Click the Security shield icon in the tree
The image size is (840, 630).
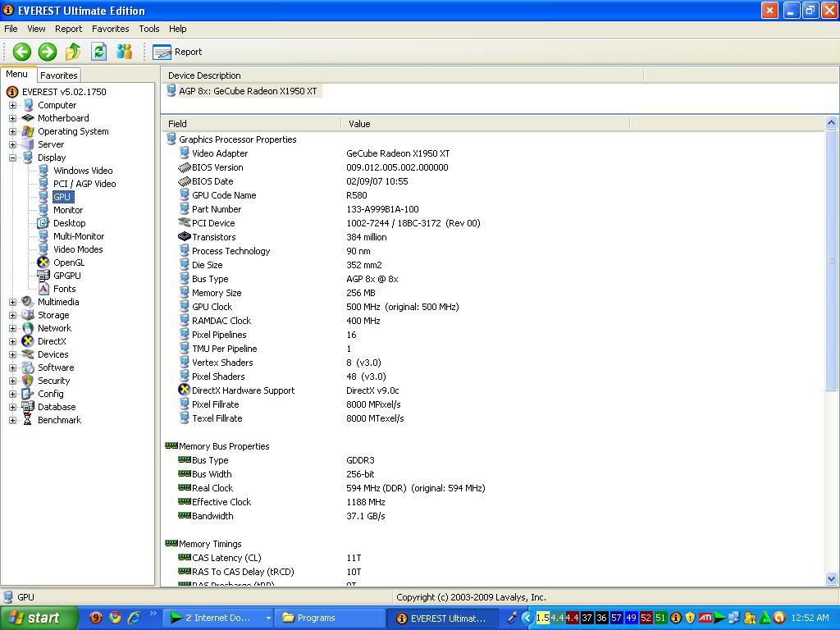pyautogui.click(x=28, y=381)
